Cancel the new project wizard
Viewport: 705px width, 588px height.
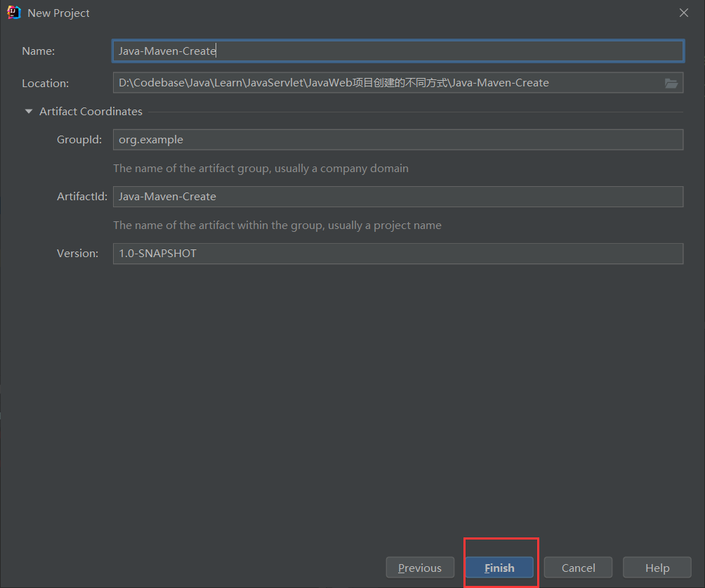578,568
